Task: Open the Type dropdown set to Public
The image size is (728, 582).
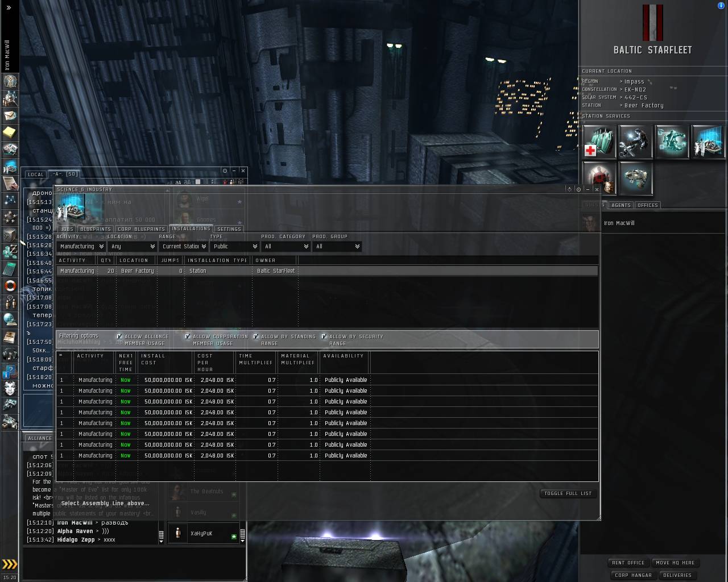Action: tap(235, 247)
